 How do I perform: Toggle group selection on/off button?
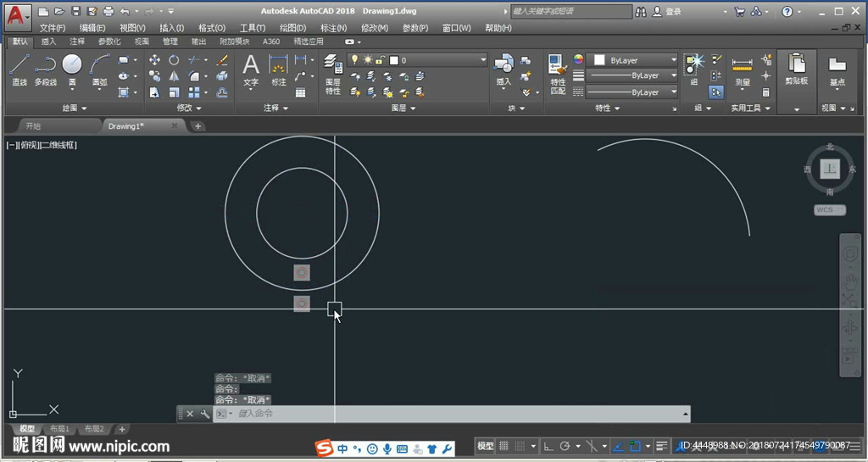click(715, 92)
